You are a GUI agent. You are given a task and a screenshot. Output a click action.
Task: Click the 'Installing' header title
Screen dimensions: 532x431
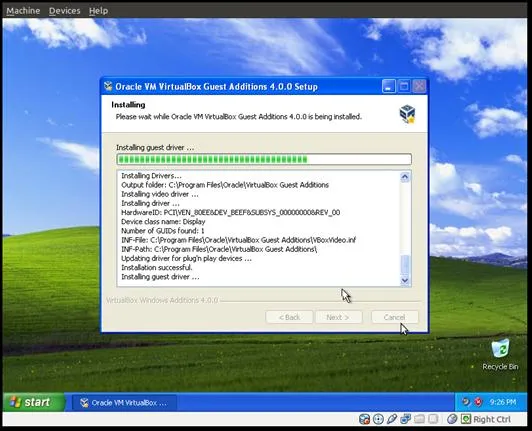[128, 105]
